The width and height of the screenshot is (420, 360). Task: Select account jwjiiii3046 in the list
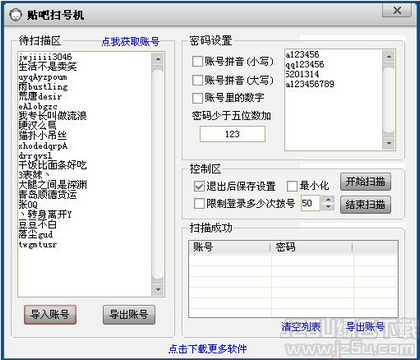[45, 57]
